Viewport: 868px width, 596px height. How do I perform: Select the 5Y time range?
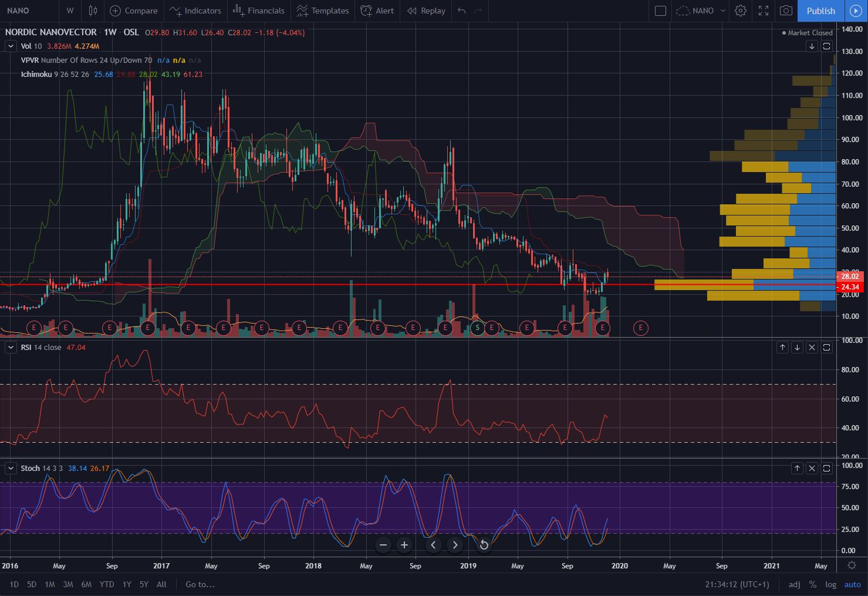[x=144, y=584]
